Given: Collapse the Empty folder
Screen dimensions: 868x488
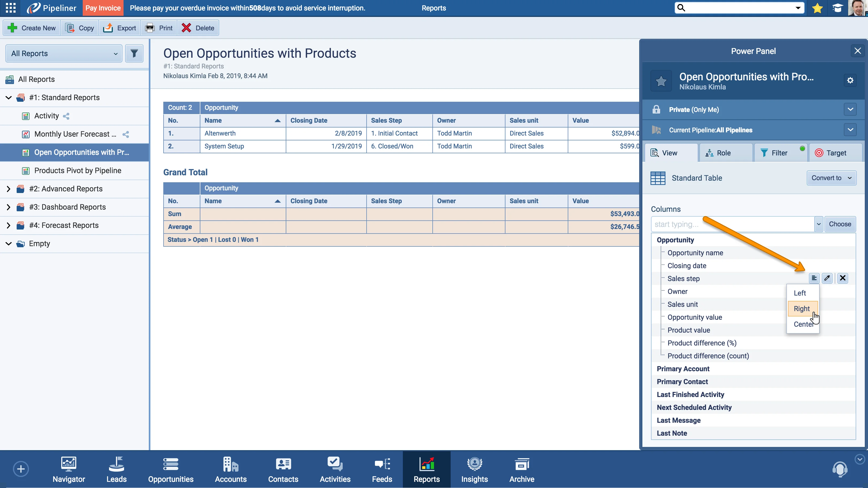Looking at the screenshot, I should coord(8,243).
